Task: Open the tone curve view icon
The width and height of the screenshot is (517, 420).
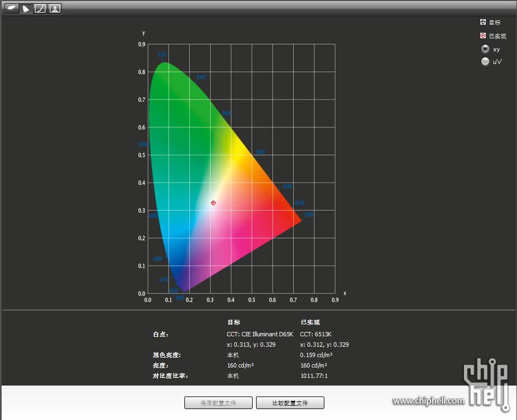Action: (40, 8)
